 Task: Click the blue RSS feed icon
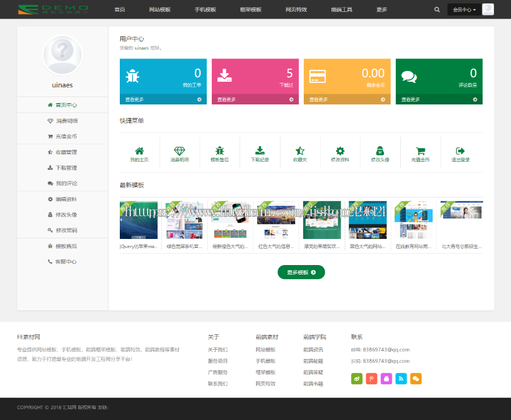tap(401, 379)
